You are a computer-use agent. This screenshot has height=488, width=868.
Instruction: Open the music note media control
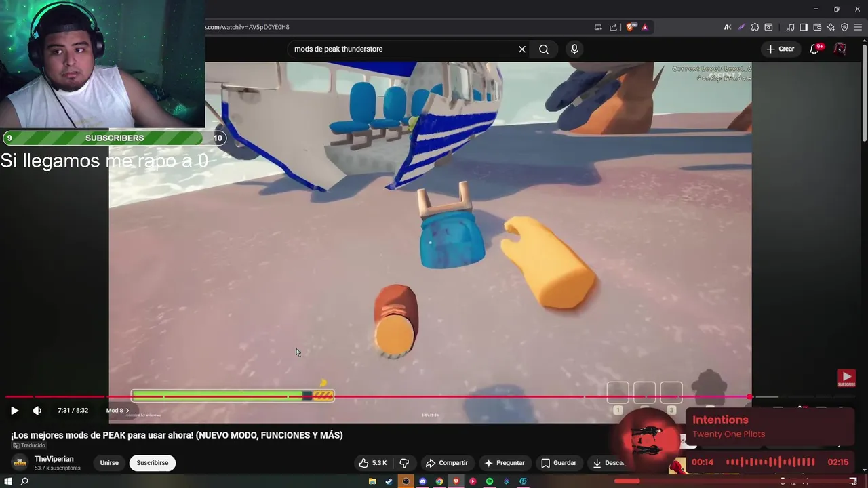pyautogui.click(x=790, y=27)
